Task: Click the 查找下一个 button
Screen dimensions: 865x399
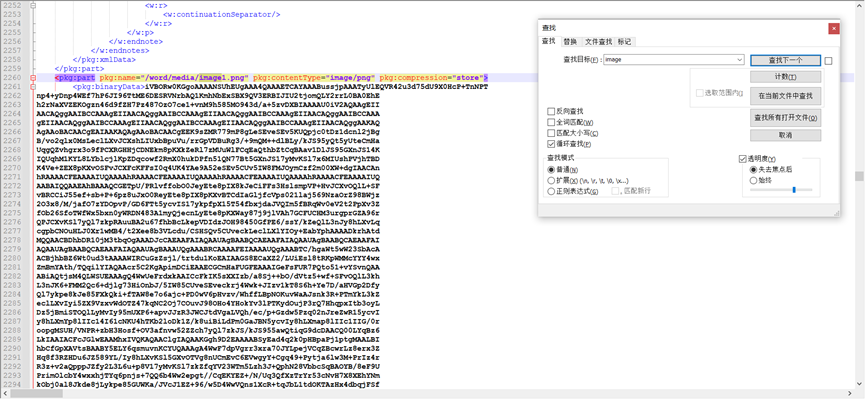Action: [785, 60]
